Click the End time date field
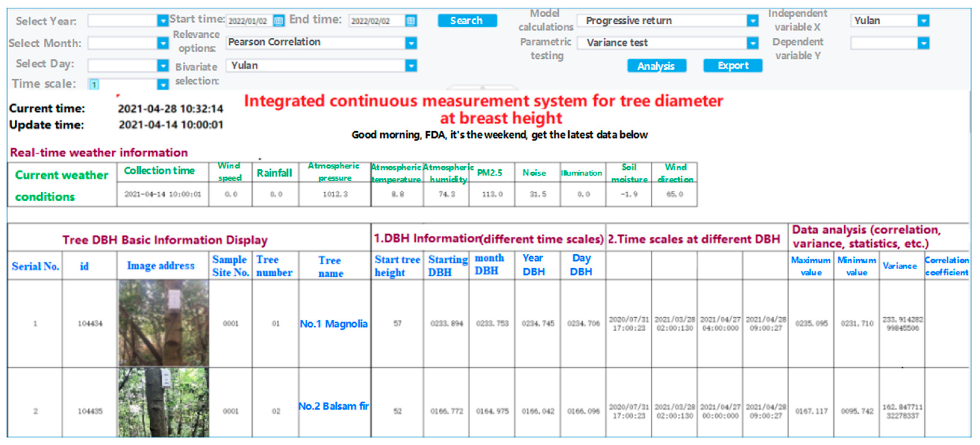This screenshot has width=980, height=445. 376,20
